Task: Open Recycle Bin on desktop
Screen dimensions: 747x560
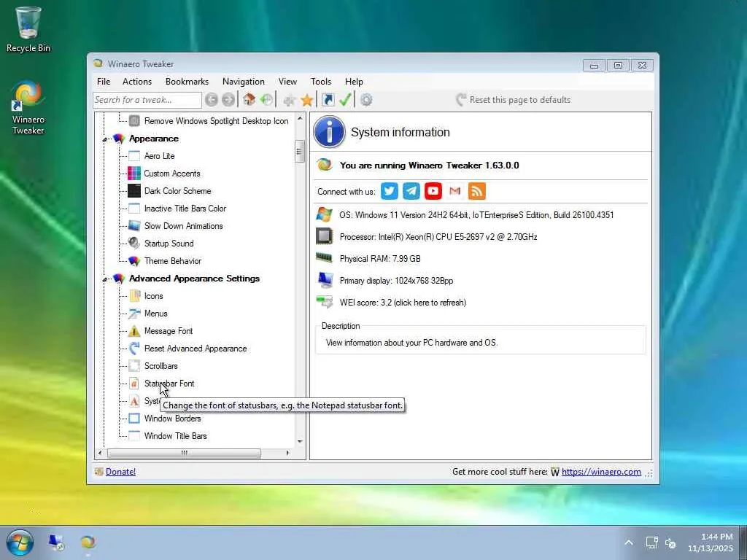Action: [28, 29]
